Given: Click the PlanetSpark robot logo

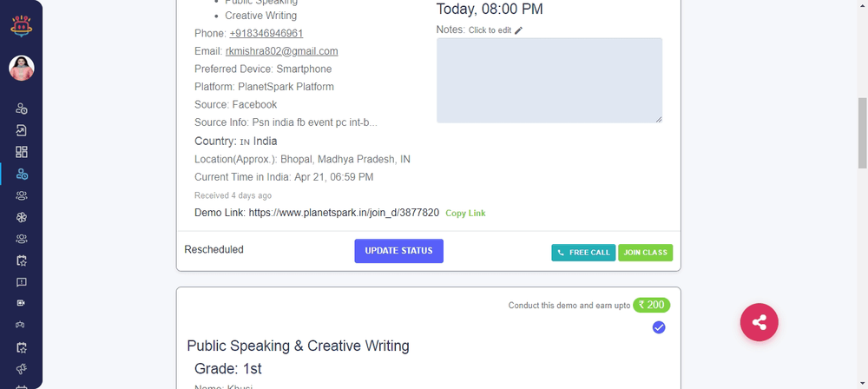Looking at the screenshot, I should click(x=21, y=26).
